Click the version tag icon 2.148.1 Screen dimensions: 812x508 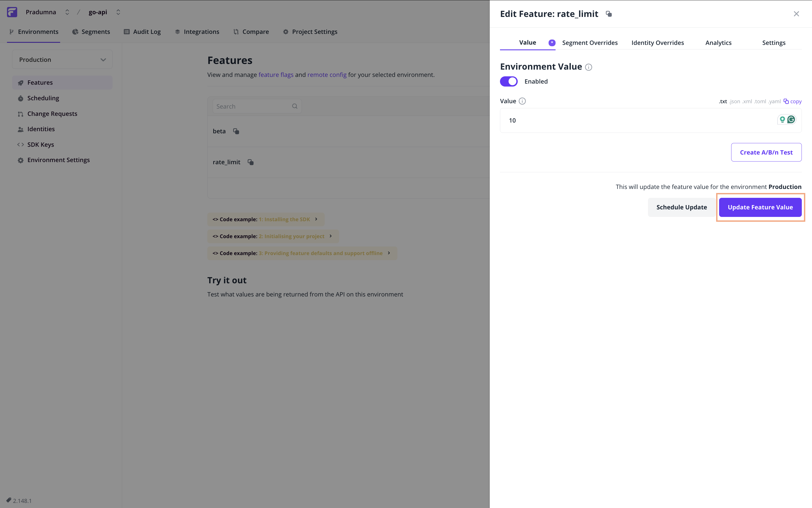9,500
